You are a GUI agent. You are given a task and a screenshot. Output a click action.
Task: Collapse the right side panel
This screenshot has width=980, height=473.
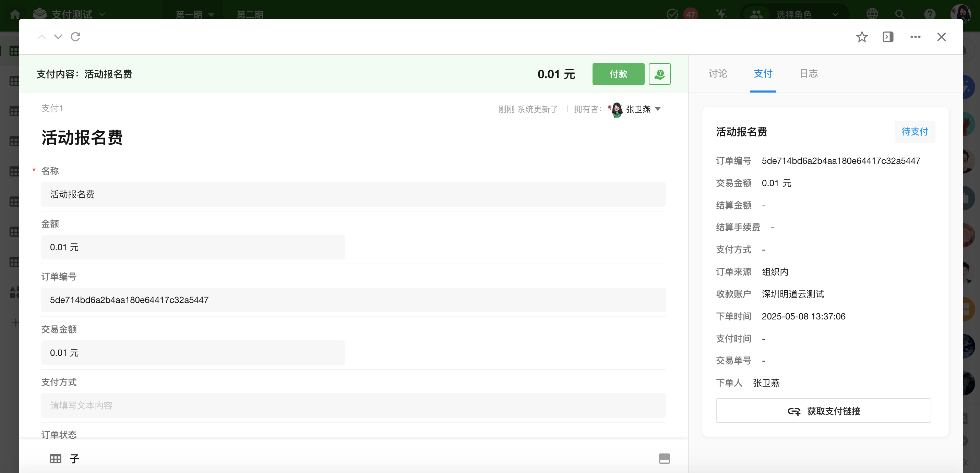click(888, 37)
